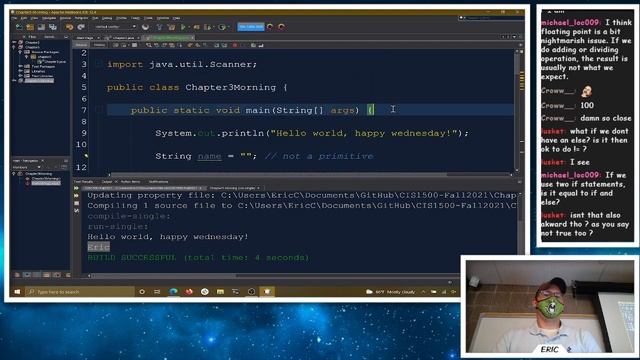Click the Windows taskbar search box
Image resolution: width=640 pixels, height=360 pixels.
tap(80, 291)
